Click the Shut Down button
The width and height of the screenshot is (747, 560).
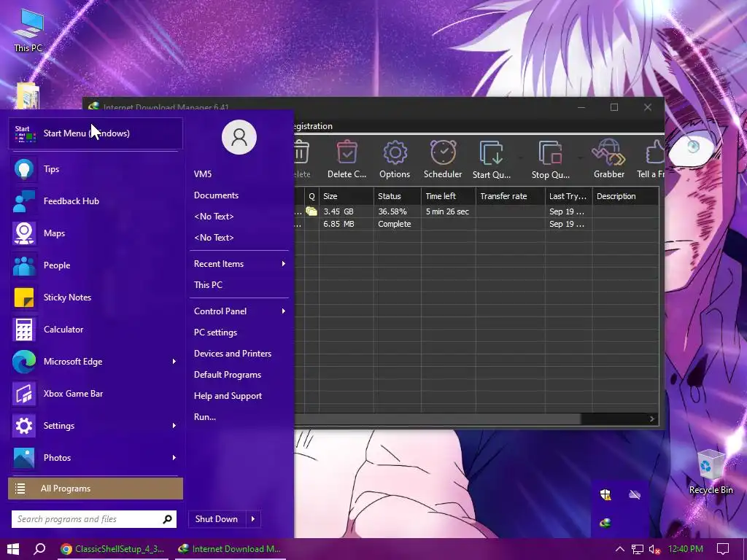[217, 519]
